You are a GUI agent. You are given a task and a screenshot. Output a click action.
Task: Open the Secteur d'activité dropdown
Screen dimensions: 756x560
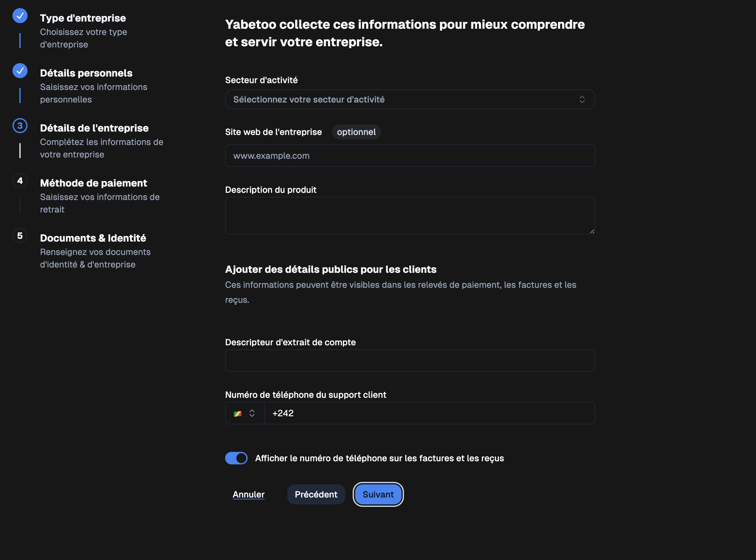410,99
